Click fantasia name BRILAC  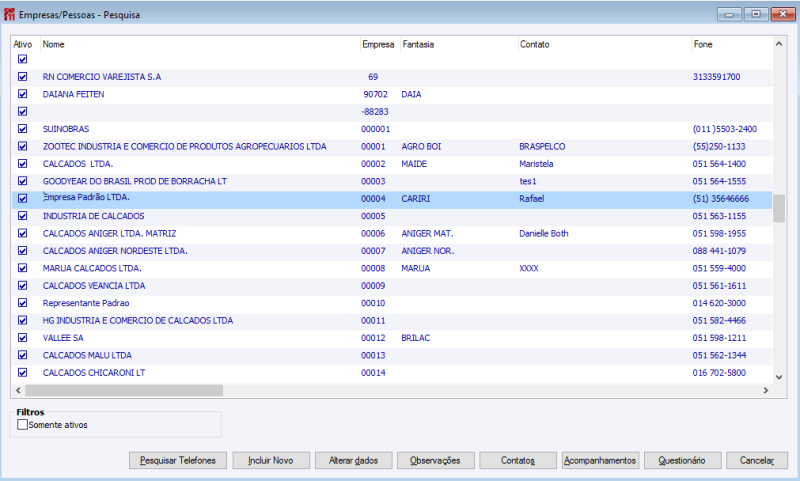pyautogui.click(x=416, y=338)
